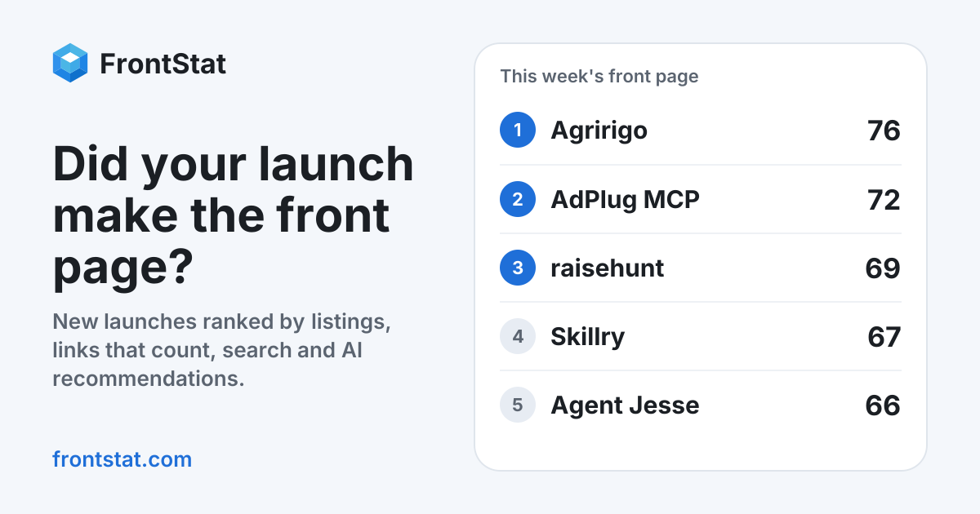Open the frontstat.com link
The image size is (980, 514).
(x=122, y=459)
